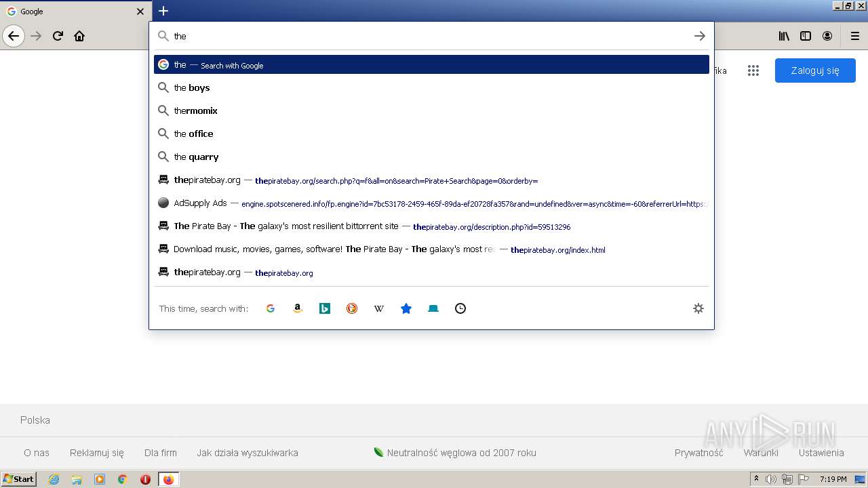Select 'thermomix' search suggestion
Image resolution: width=868 pixels, height=488 pixels.
tap(431, 110)
